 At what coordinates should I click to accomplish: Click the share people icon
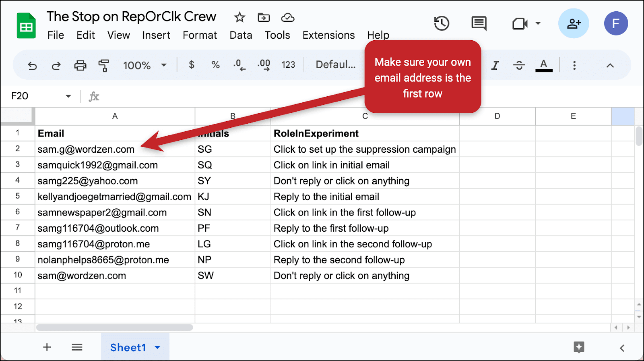pyautogui.click(x=574, y=23)
